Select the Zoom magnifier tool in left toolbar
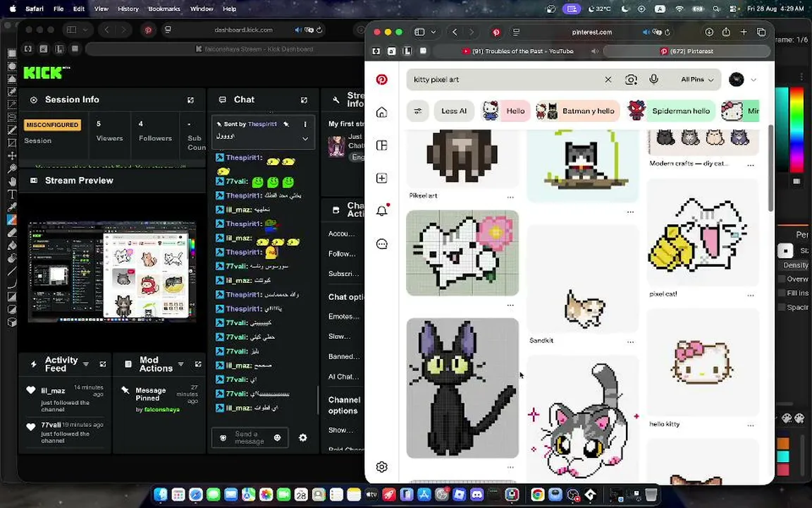Image resolution: width=812 pixels, height=508 pixels. click(x=11, y=169)
